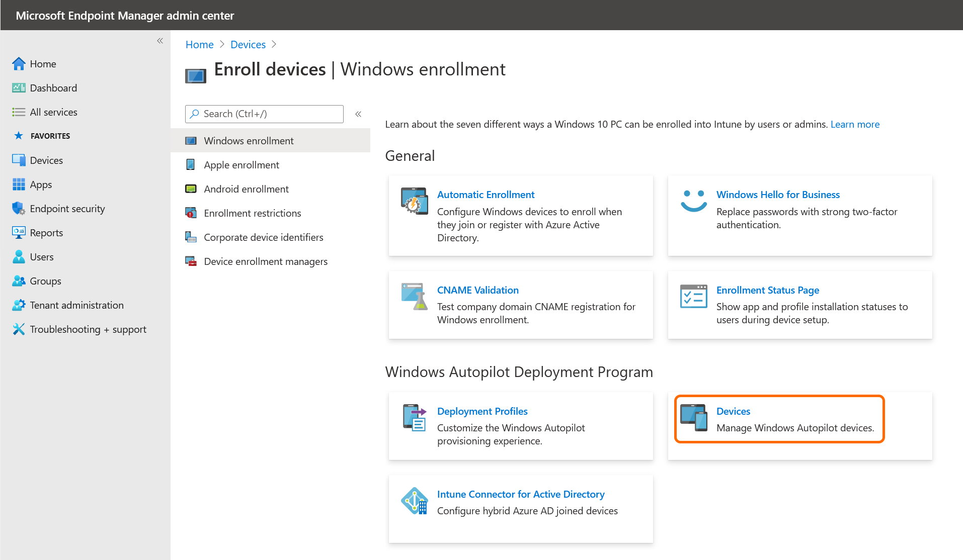Collapse the enrollment submenu panel

tap(358, 114)
